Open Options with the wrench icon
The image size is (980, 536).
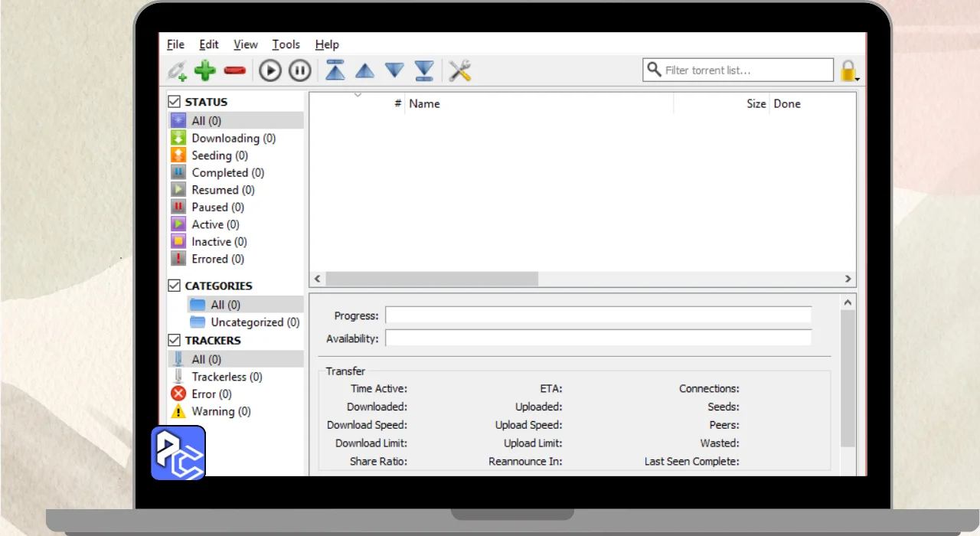[x=459, y=70]
